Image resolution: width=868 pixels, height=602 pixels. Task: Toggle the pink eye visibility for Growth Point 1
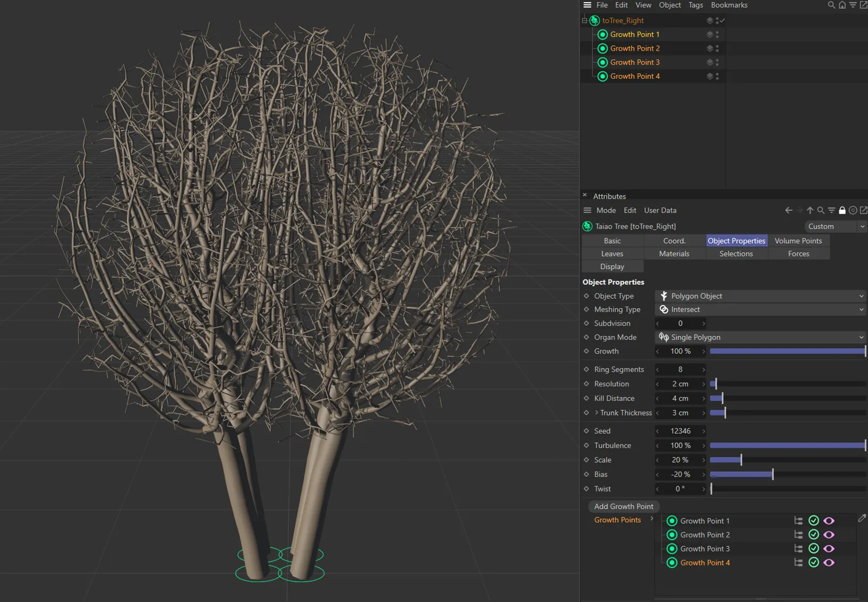pos(829,521)
